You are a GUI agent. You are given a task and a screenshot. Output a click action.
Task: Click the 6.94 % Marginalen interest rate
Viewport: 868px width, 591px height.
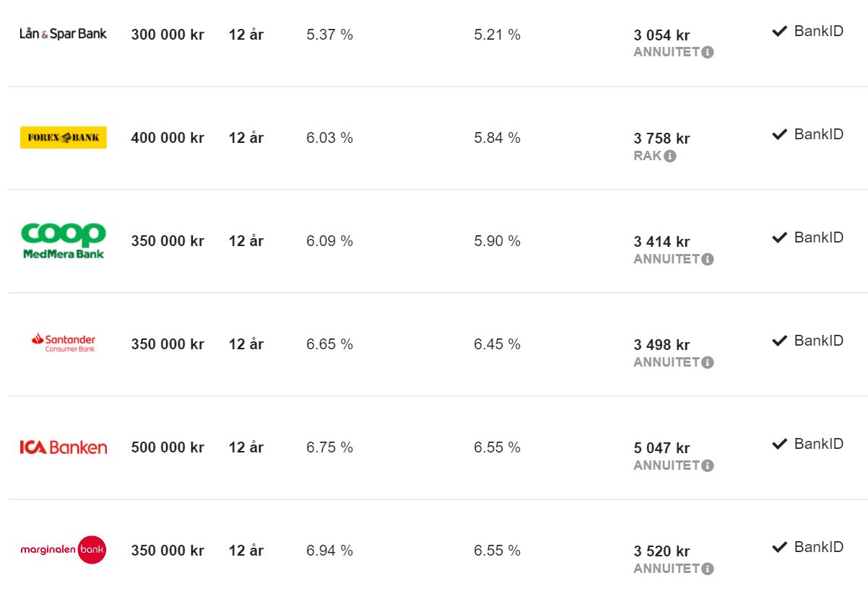pos(329,551)
